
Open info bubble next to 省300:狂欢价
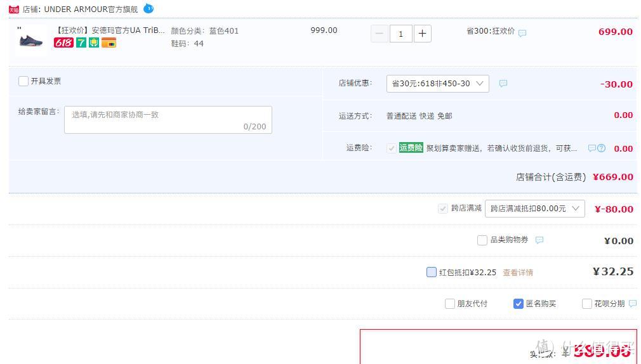[522, 33]
